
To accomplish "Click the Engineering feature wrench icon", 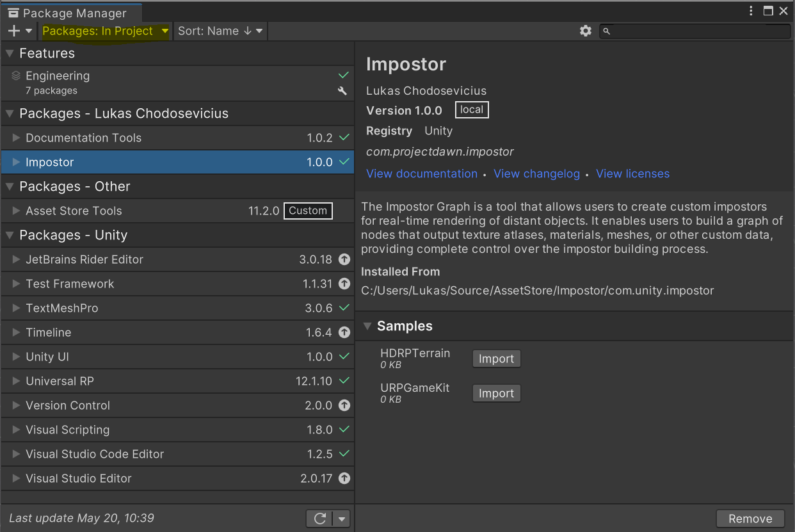I will point(342,91).
